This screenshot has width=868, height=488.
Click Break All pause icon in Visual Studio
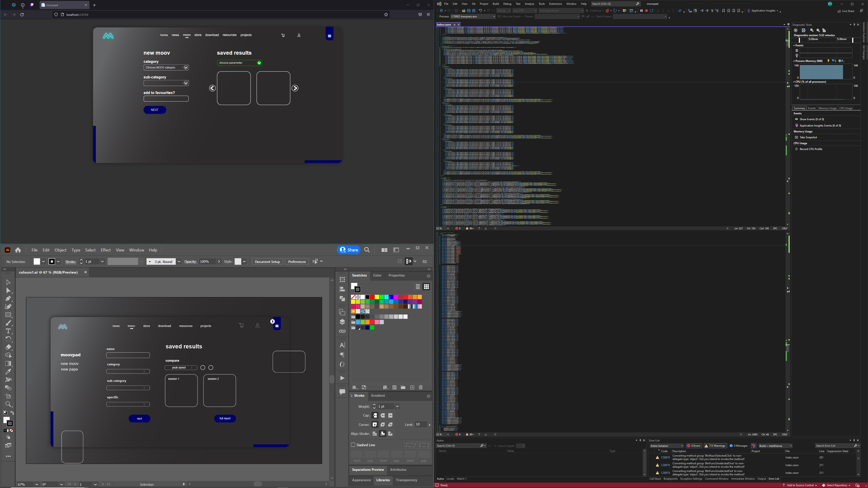642,11
